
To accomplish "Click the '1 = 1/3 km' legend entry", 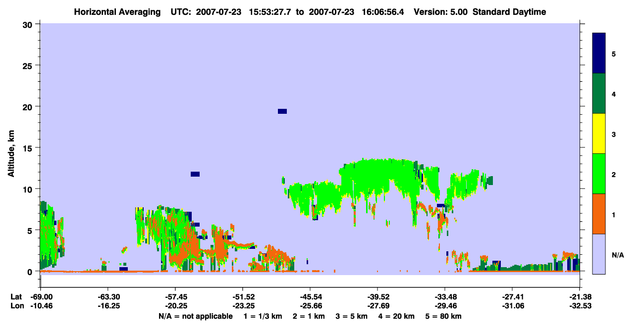I will click(263, 316).
